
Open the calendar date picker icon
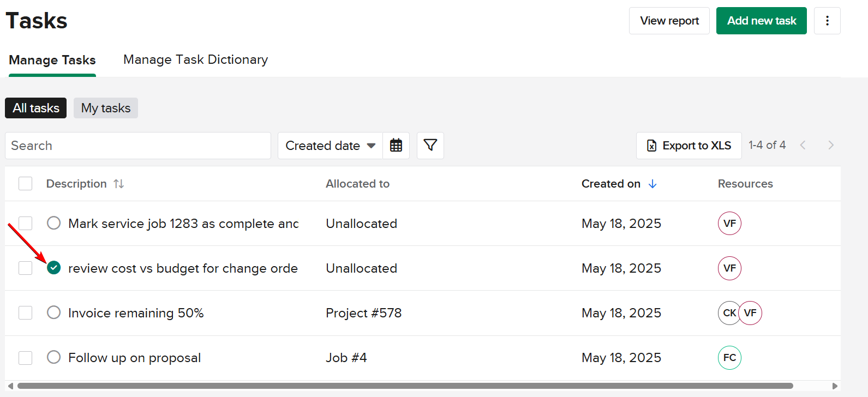tap(396, 146)
